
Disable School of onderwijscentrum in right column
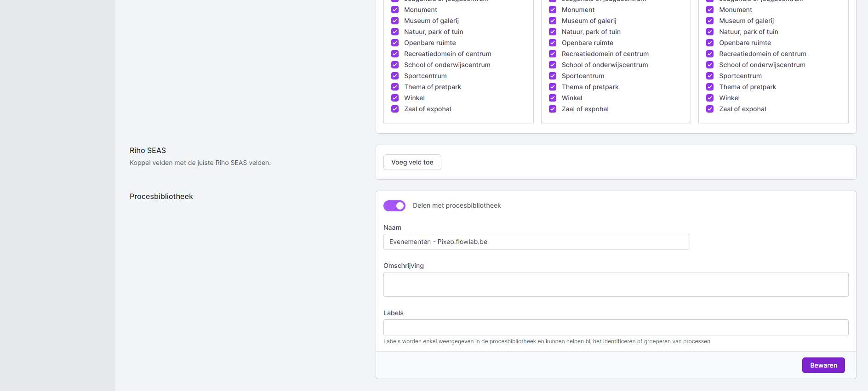[710, 65]
